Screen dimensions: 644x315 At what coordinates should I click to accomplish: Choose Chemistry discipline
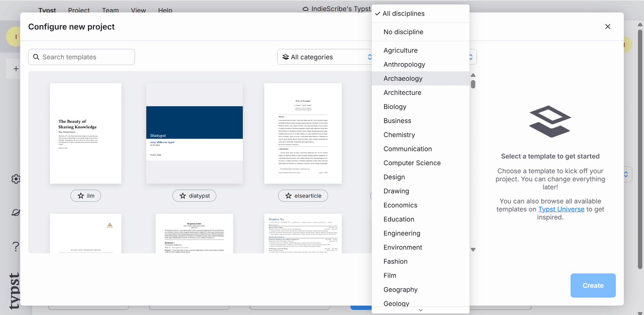click(420, 134)
